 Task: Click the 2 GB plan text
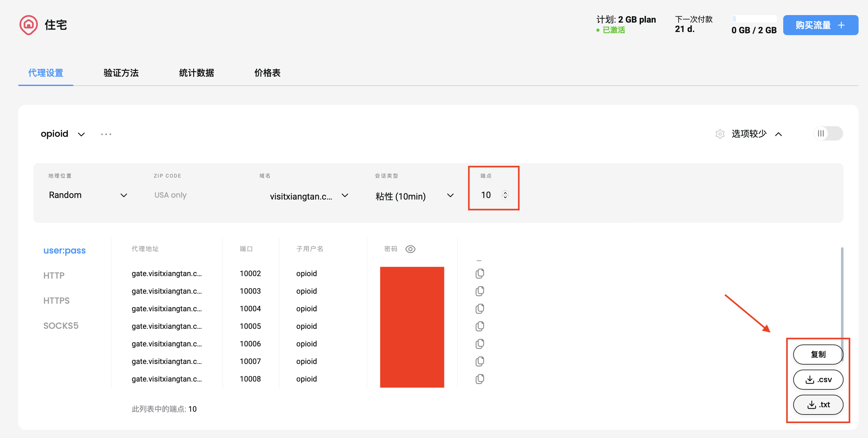point(637,19)
